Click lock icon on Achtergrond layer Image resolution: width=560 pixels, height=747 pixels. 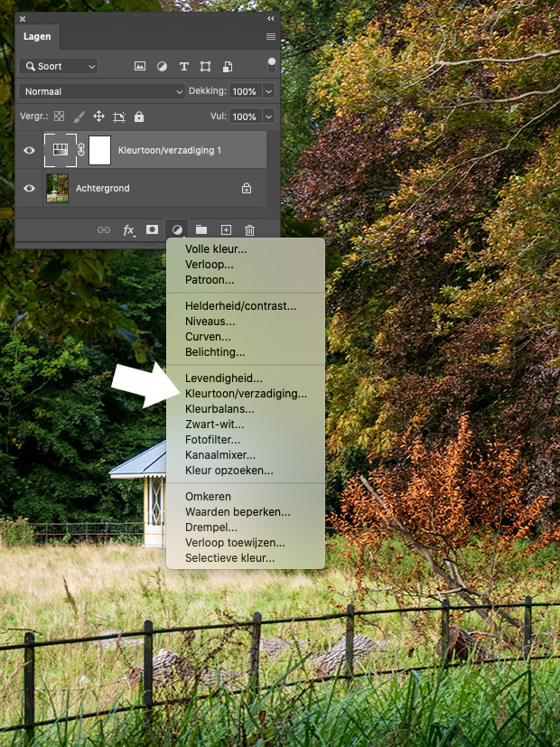pos(247,188)
